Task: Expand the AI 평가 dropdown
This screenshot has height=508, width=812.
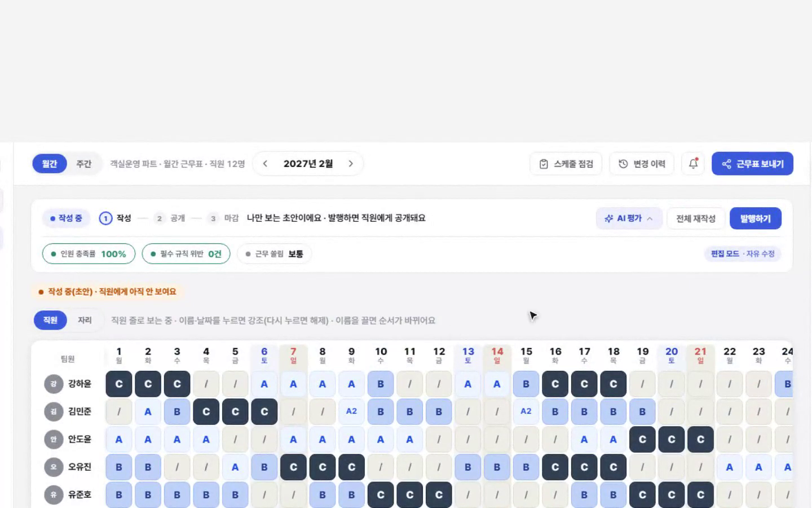Action: tap(629, 218)
